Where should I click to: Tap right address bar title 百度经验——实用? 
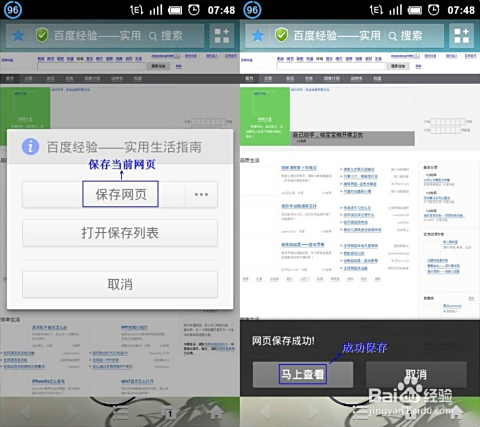(337, 36)
